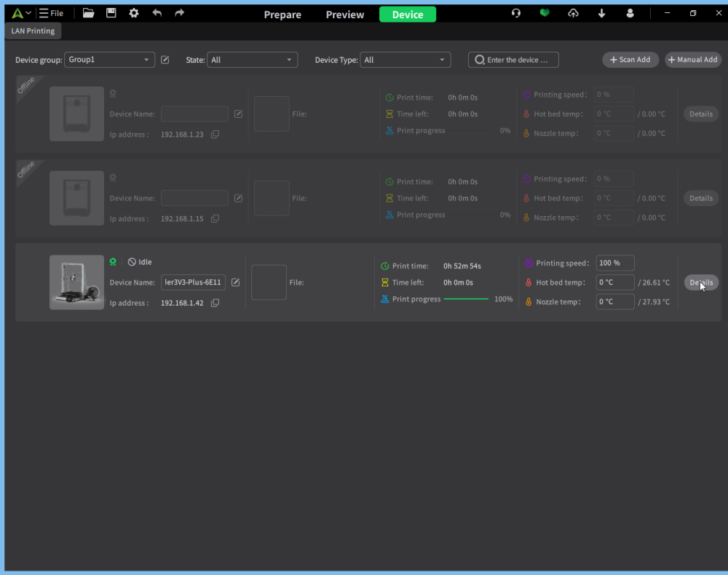Screen dimensions: 728x575
Task: Click Print time clock icon for 192.168.1.42
Action: pos(385,266)
